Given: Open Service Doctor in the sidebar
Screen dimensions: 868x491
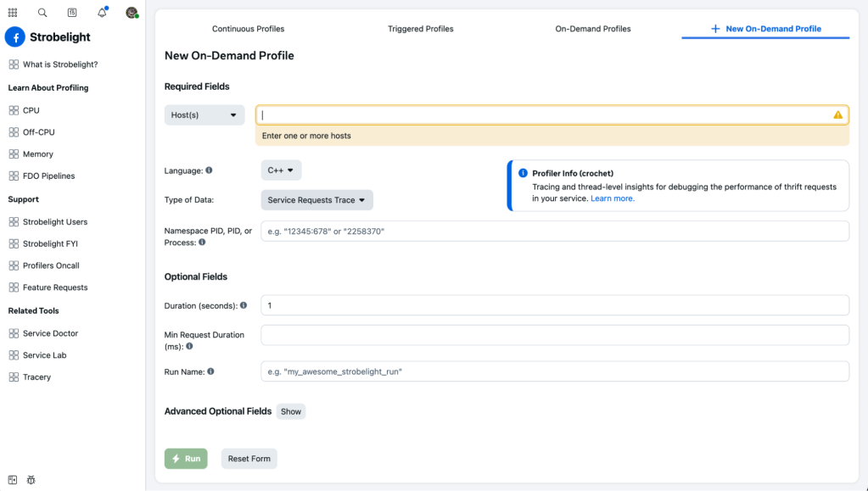Looking at the screenshot, I should (x=50, y=333).
